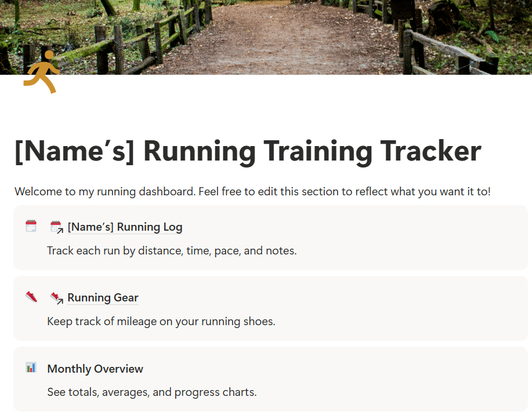The image size is (532, 415).
Task: Click the calendar callout icon at far left
Action: coord(31,226)
